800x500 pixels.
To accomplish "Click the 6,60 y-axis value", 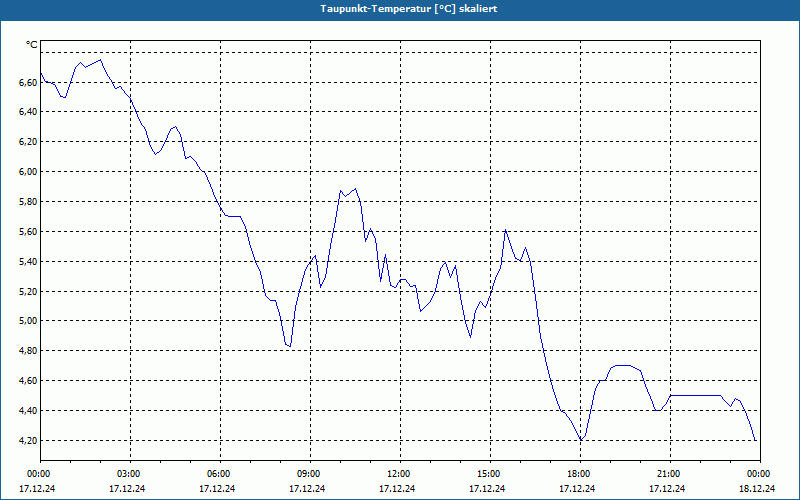I will coord(29,82).
